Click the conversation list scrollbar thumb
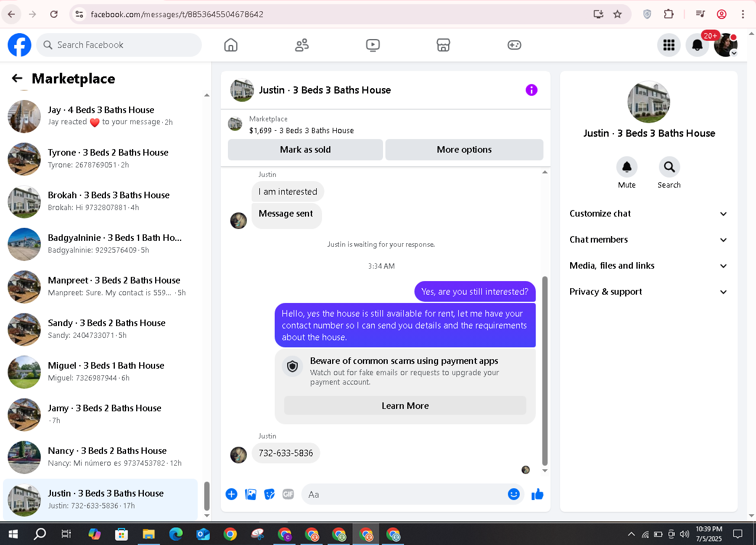The width and height of the screenshot is (756, 545). (x=207, y=496)
